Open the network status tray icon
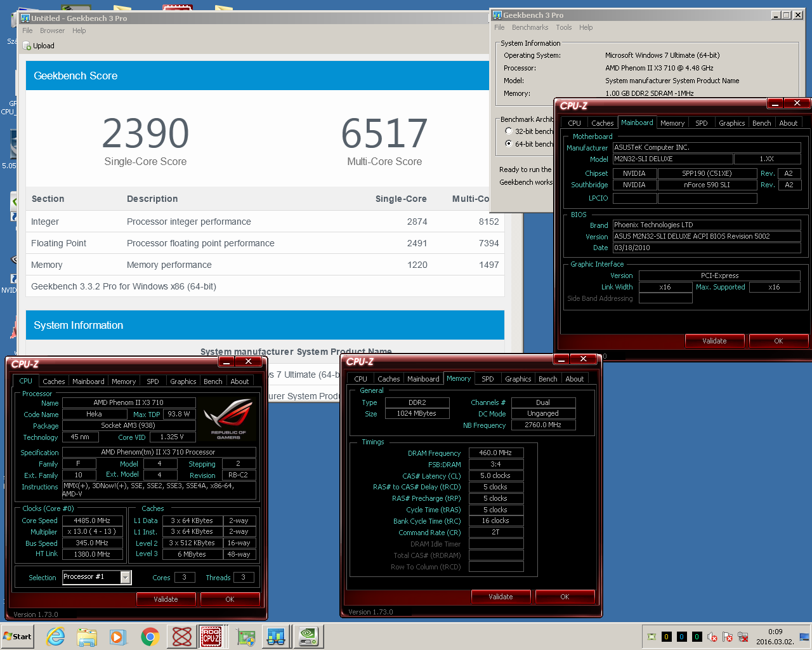 tap(743, 637)
